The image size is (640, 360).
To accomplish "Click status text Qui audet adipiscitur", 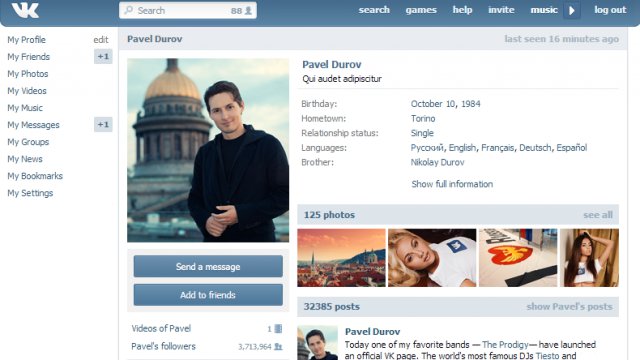I will coord(342,79).
